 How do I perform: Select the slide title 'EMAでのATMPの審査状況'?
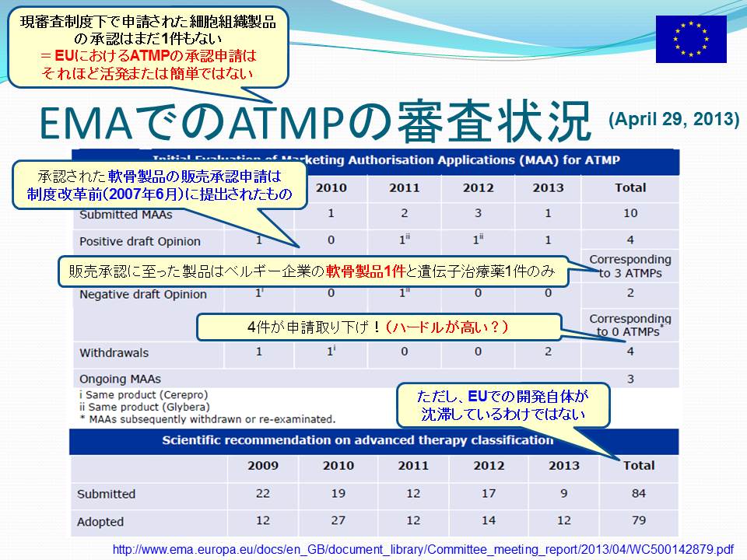[x=314, y=121]
